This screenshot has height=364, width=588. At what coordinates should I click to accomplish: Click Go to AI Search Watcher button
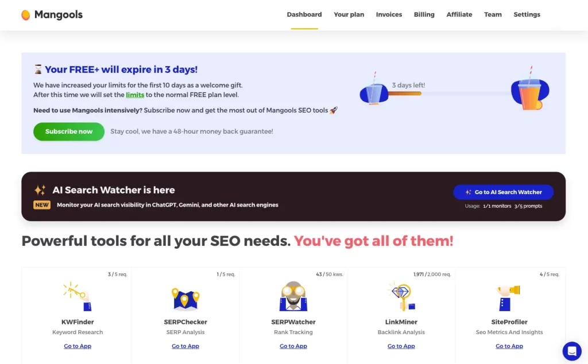(x=503, y=192)
